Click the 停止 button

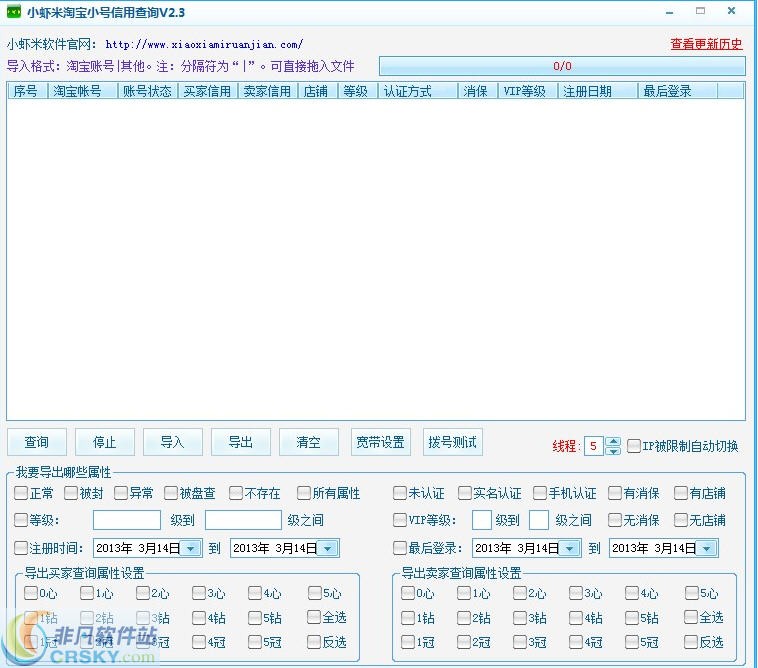click(104, 442)
